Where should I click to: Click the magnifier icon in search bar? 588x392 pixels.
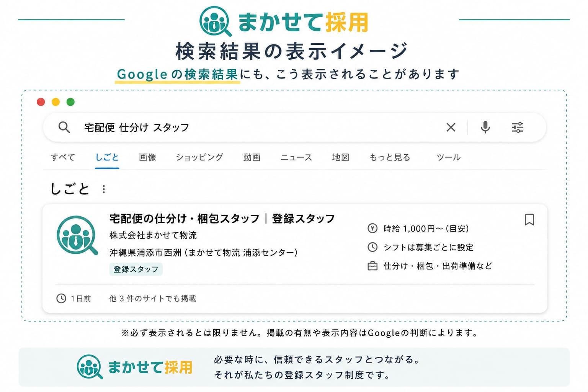64,127
